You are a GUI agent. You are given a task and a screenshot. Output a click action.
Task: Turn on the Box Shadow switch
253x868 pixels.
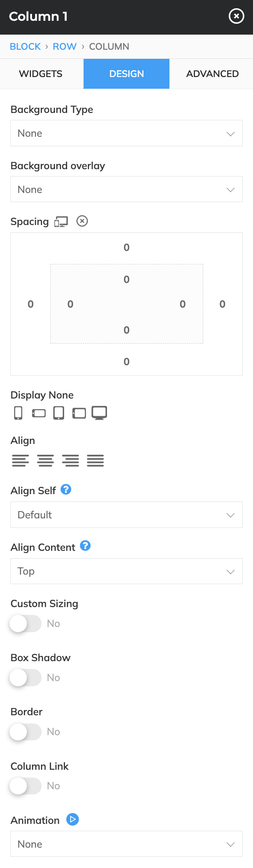(26, 678)
